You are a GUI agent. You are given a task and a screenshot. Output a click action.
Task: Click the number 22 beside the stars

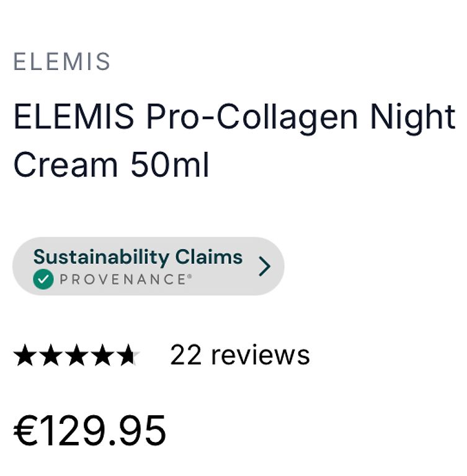186,355
